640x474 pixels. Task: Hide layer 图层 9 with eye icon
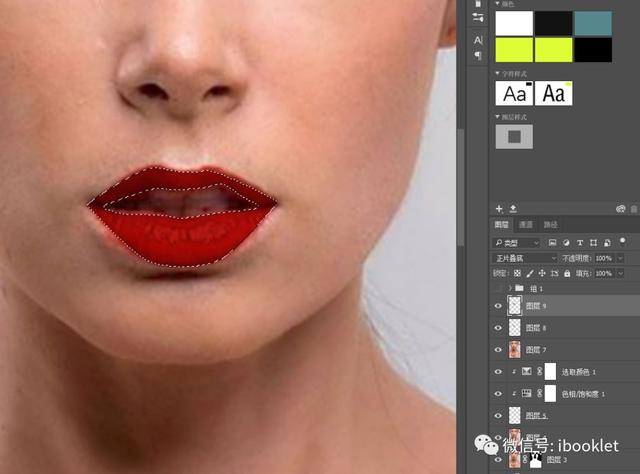click(498, 306)
